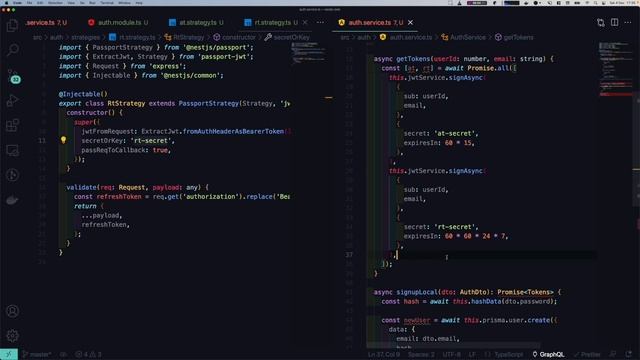Image resolution: width=640 pixels, height=360 pixels.
Task: Click LF end of line setting
Action: (472, 354)
